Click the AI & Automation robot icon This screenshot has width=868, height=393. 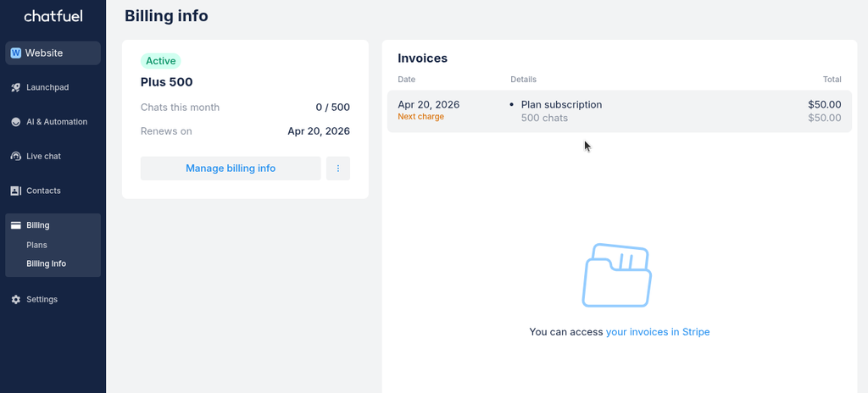[x=15, y=122]
